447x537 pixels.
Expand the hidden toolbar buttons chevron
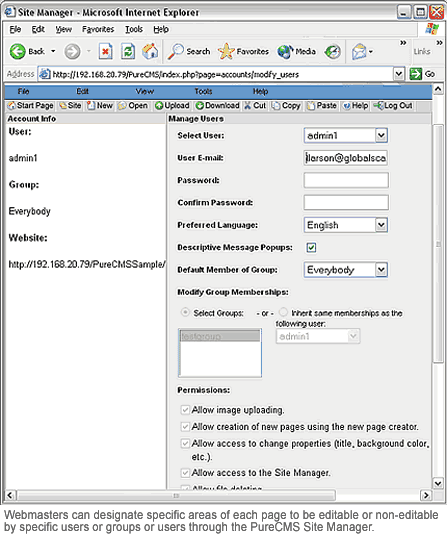coord(403,43)
